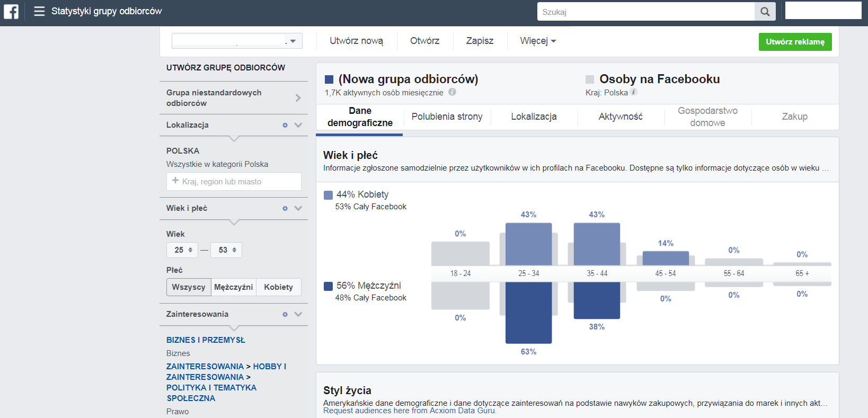
Task: Open the Zakup tab
Action: [x=794, y=117]
